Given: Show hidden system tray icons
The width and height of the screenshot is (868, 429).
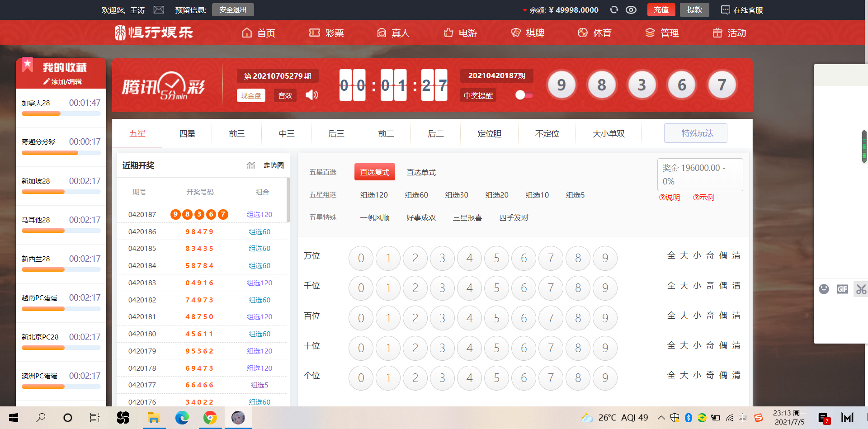Looking at the screenshot, I should coord(661,418).
